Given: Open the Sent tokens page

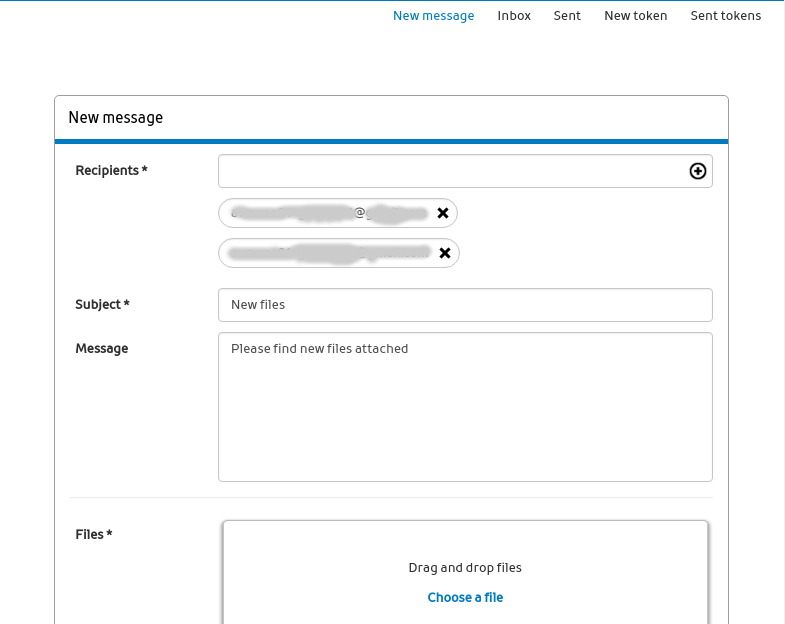Looking at the screenshot, I should click(x=725, y=16).
